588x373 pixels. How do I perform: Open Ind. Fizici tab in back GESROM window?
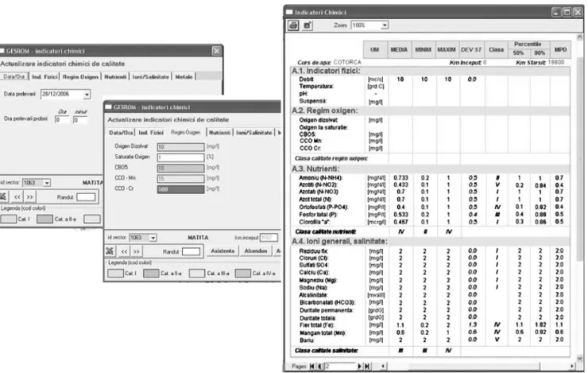pyautogui.click(x=44, y=76)
